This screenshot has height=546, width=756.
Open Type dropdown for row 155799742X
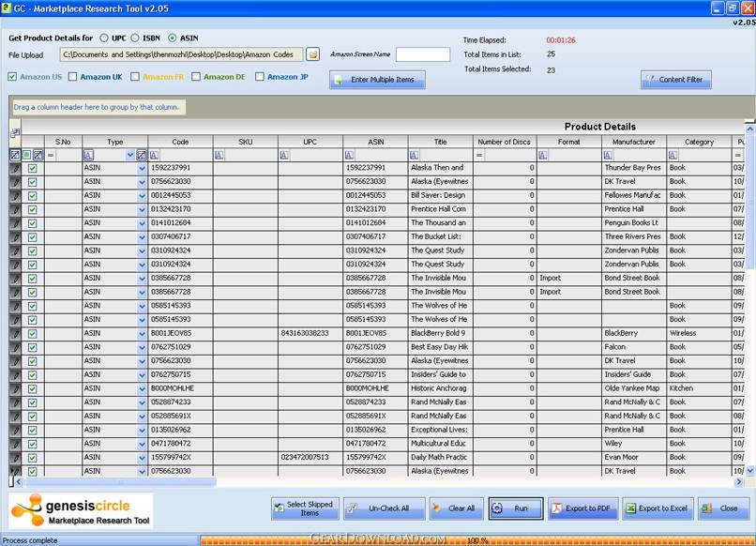tap(142, 458)
